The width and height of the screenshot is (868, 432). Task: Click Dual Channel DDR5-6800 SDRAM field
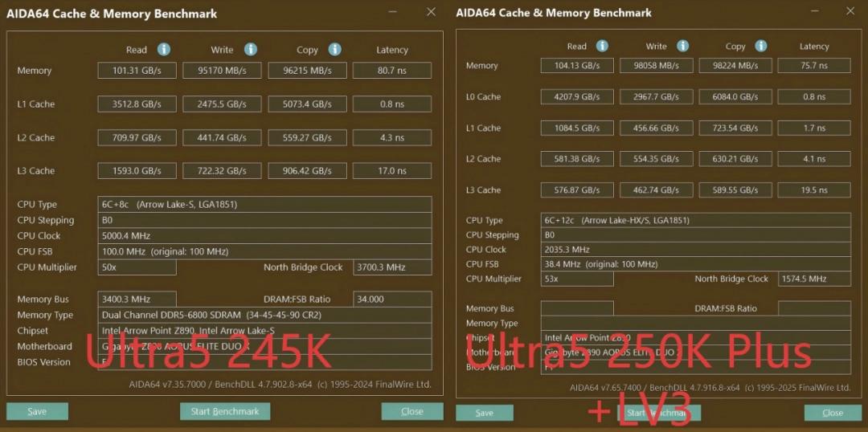(264, 315)
